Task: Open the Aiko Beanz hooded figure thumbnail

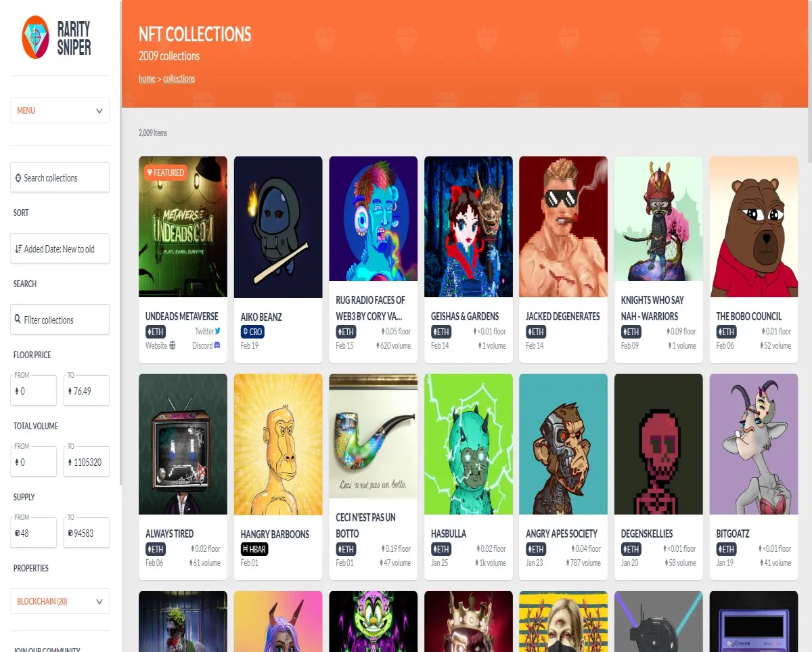Action: pos(278,227)
